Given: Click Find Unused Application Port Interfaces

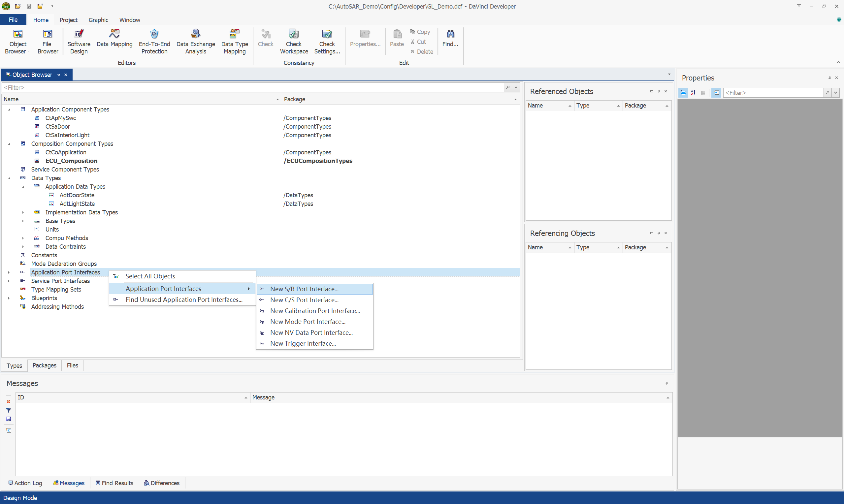Looking at the screenshot, I should 184,299.
